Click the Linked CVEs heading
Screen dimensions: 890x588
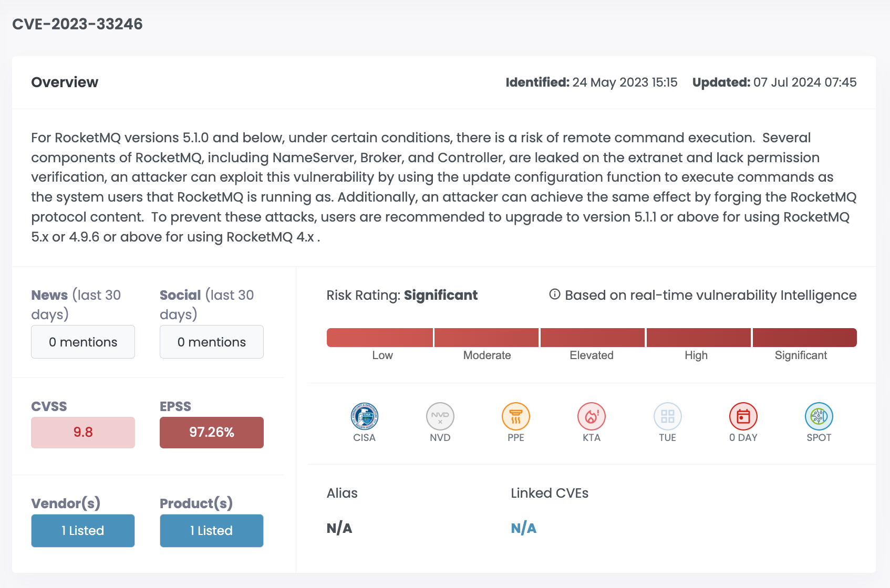[550, 493]
